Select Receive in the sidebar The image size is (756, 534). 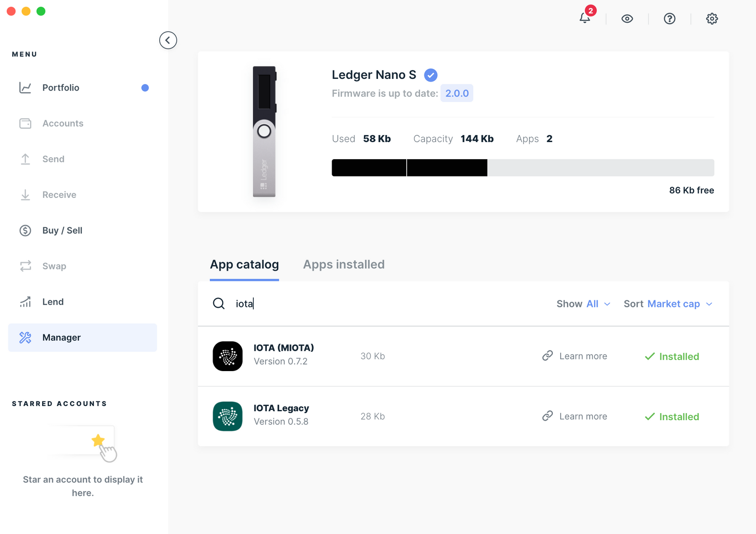[82, 195]
